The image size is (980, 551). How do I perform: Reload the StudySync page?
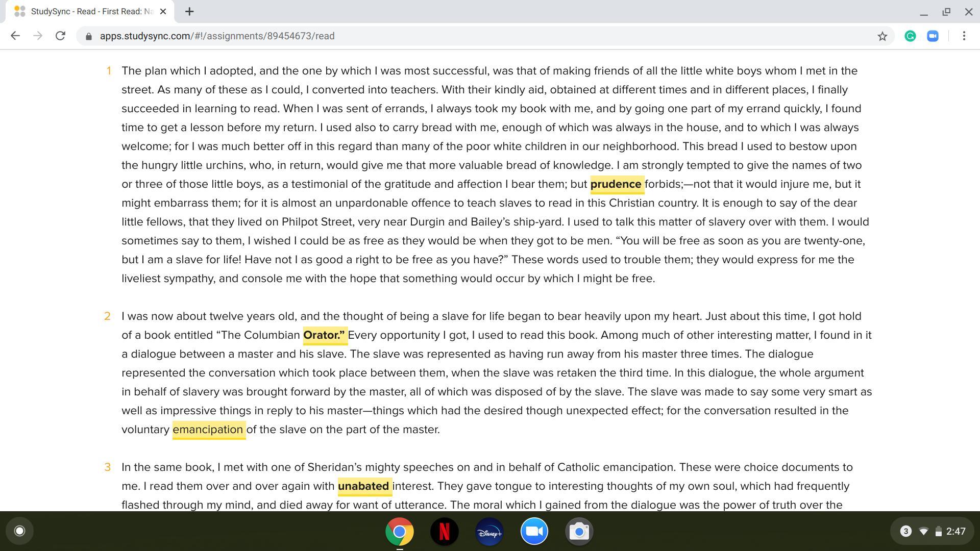click(x=60, y=36)
